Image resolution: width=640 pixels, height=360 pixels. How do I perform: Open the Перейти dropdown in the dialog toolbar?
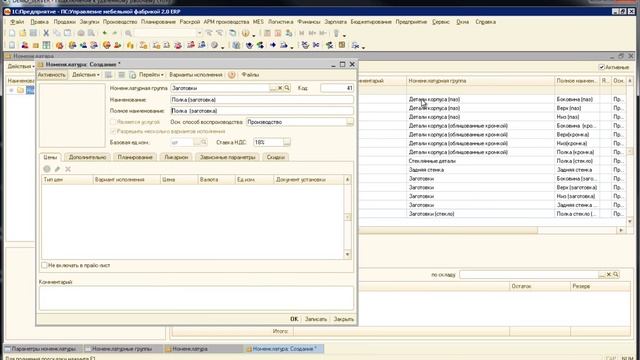tap(151, 75)
